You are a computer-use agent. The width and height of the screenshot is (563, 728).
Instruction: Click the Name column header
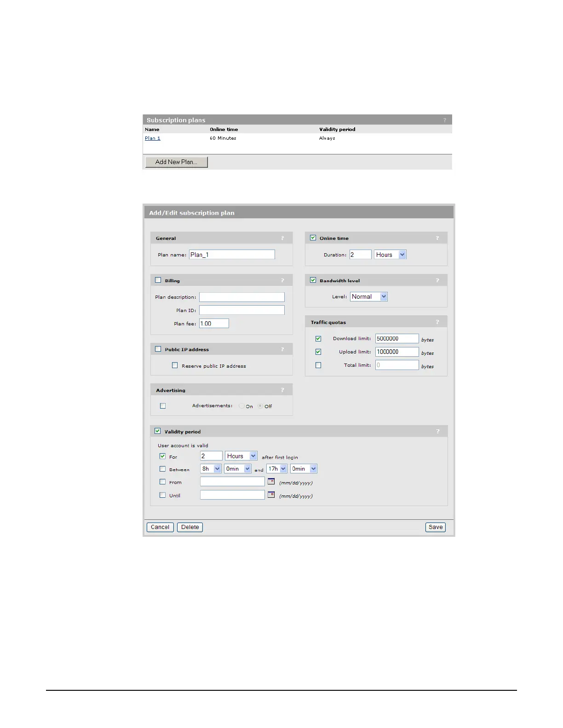[x=152, y=129]
